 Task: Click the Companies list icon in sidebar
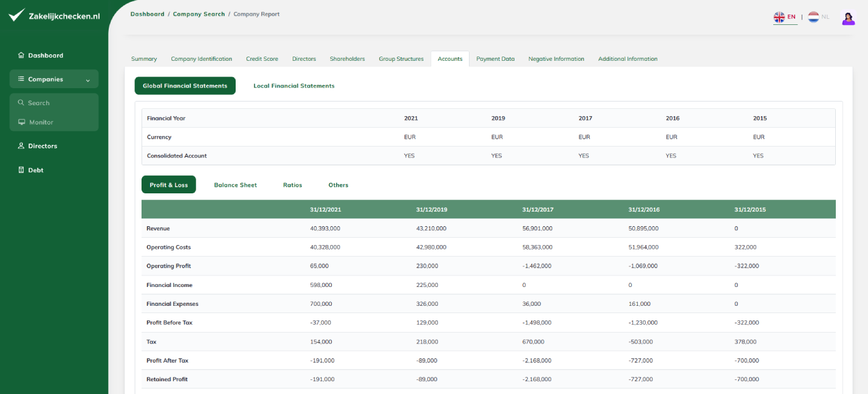pos(21,79)
